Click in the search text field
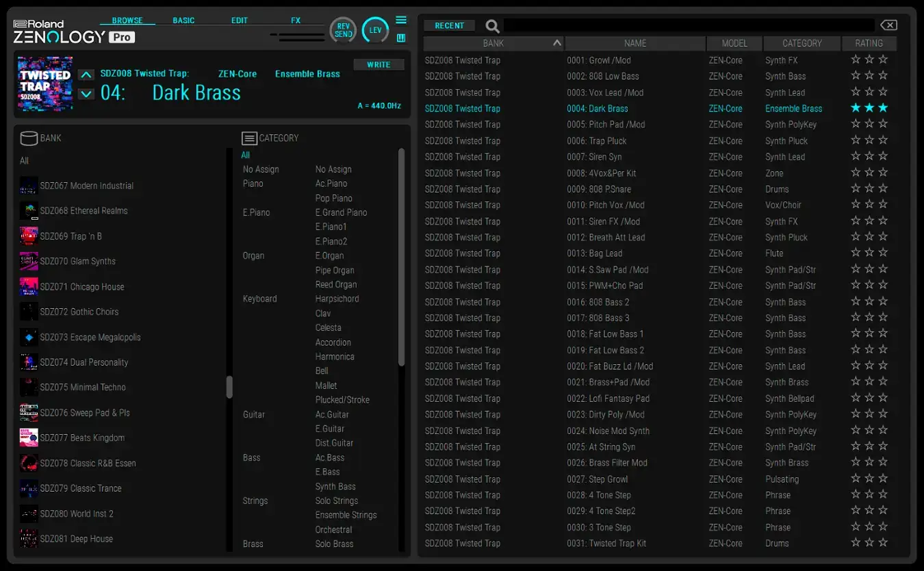 (x=689, y=25)
